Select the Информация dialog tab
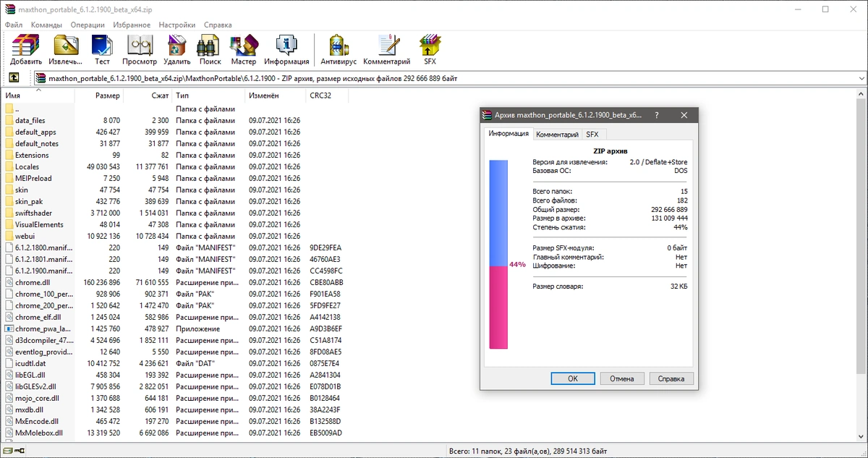868x458 pixels. pos(509,134)
